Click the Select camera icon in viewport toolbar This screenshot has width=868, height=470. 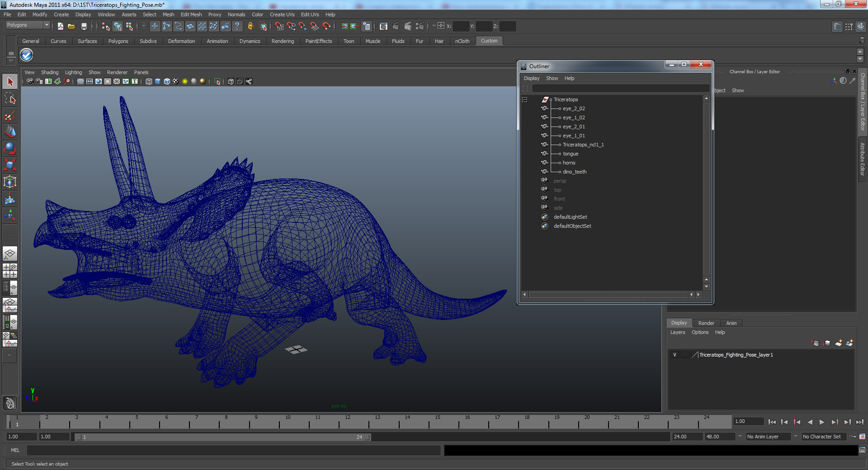click(x=30, y=81)
